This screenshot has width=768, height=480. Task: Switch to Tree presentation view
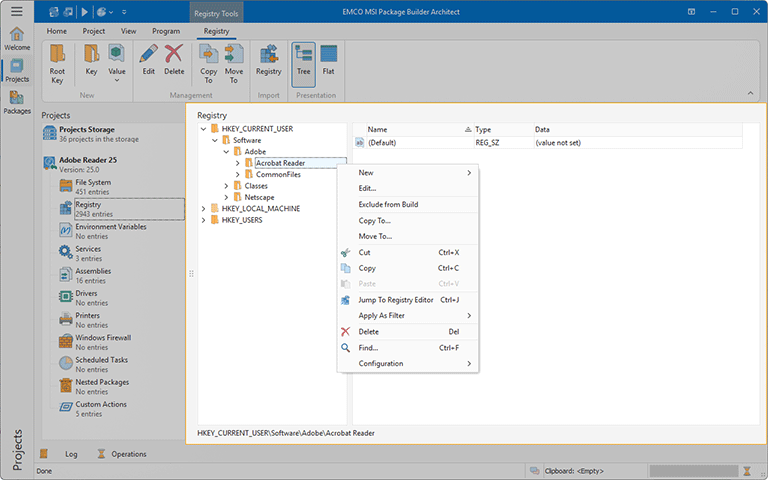click(303, 59)
